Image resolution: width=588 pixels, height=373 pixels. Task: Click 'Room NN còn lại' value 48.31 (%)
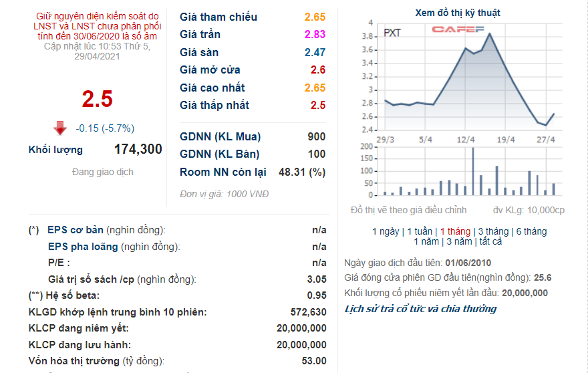pos(302,172)
